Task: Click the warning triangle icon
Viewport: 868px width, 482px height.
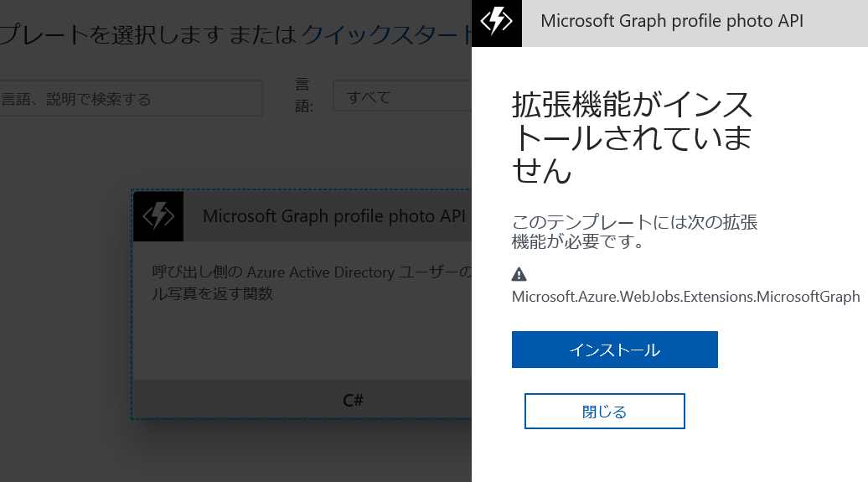Action: click(519, 274)
